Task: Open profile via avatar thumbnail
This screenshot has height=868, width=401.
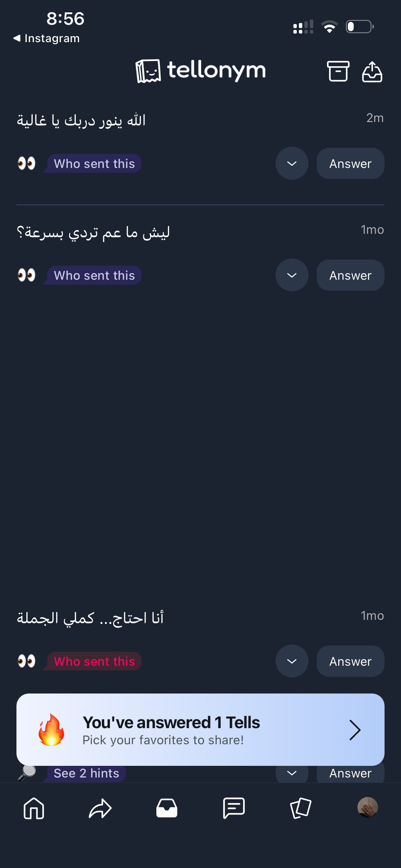Action: pyautogui.click(x=367, y=807)
